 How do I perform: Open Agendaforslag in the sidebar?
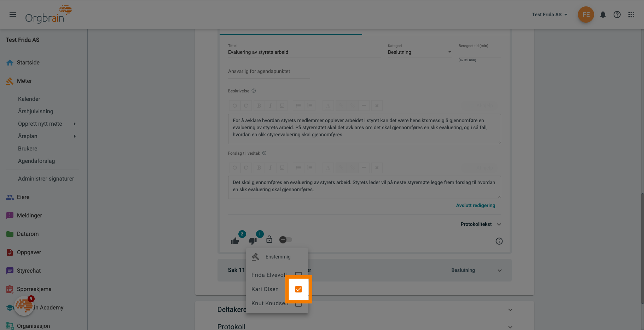36,161
